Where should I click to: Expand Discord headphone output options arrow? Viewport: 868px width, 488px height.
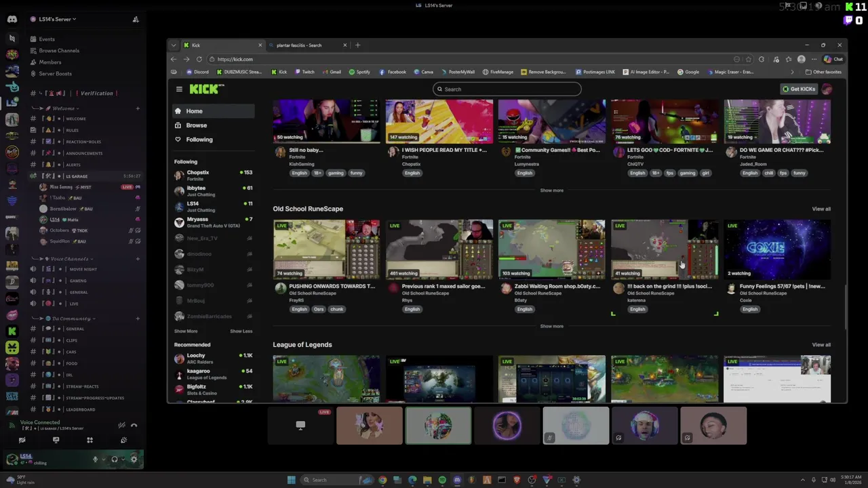[123, 459]
